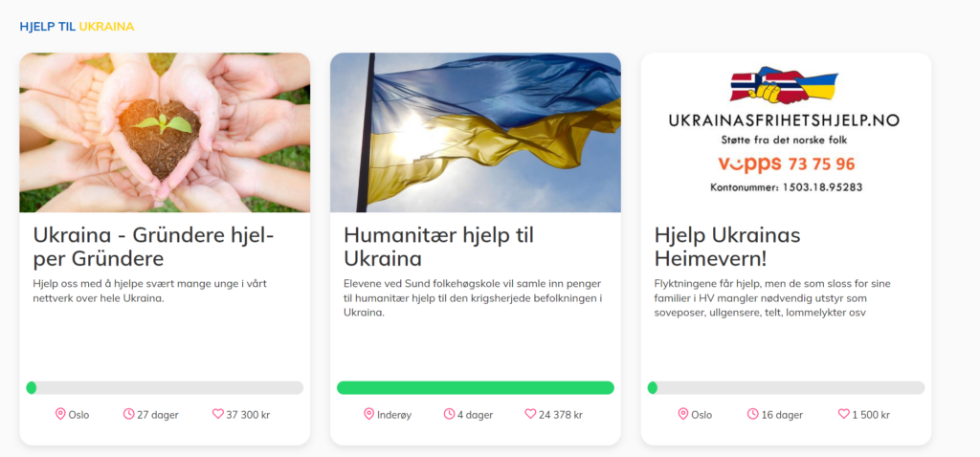The height and width of the screenshot is (457, 980).
Task: Click the heart icon beside 37 300 kr
Action: click(217, 414)
